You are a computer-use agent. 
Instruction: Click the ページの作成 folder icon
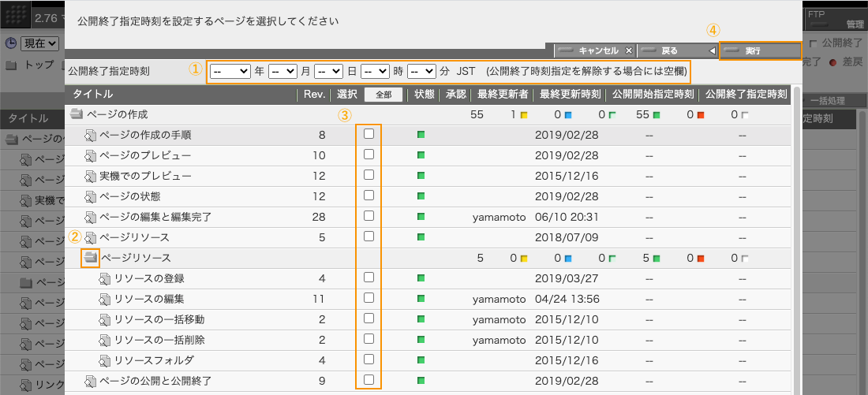pos(76,114)
